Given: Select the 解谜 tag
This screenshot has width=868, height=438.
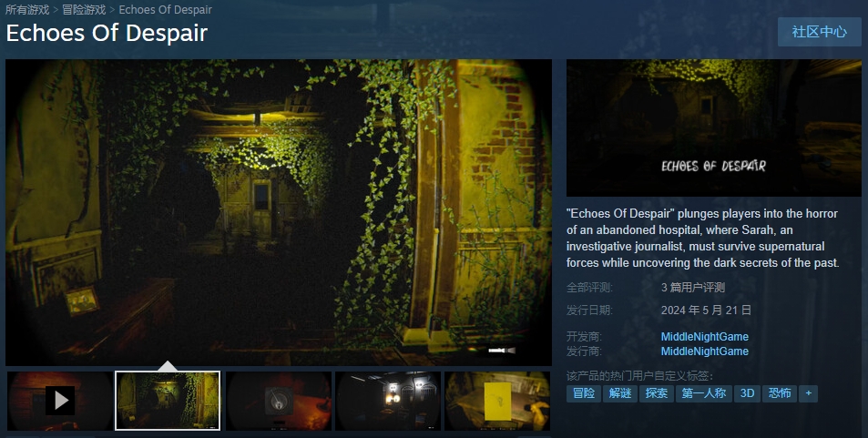Looking at the screenshot, I should pos(620,393).
